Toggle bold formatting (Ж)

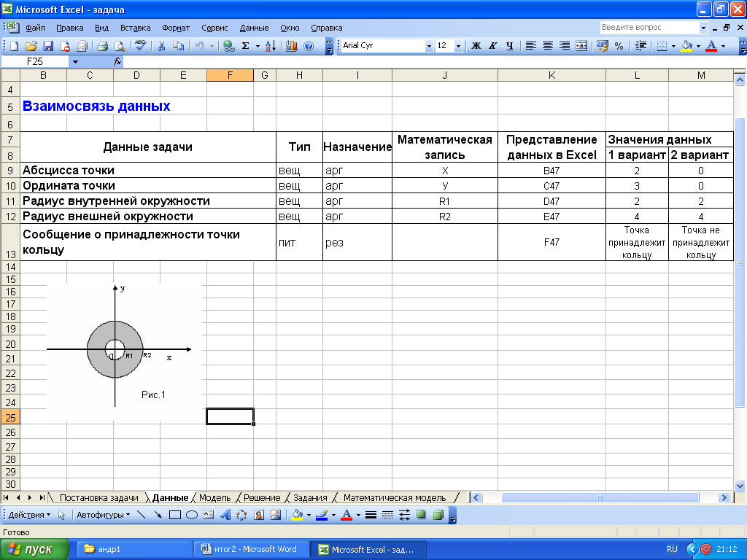coord(476,45)
